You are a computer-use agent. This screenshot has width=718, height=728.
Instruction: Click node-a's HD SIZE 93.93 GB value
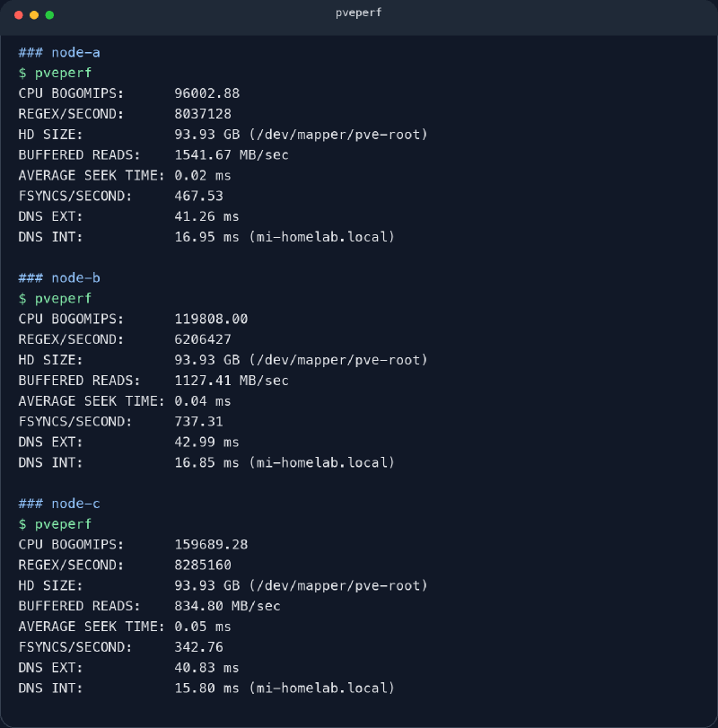207,135
